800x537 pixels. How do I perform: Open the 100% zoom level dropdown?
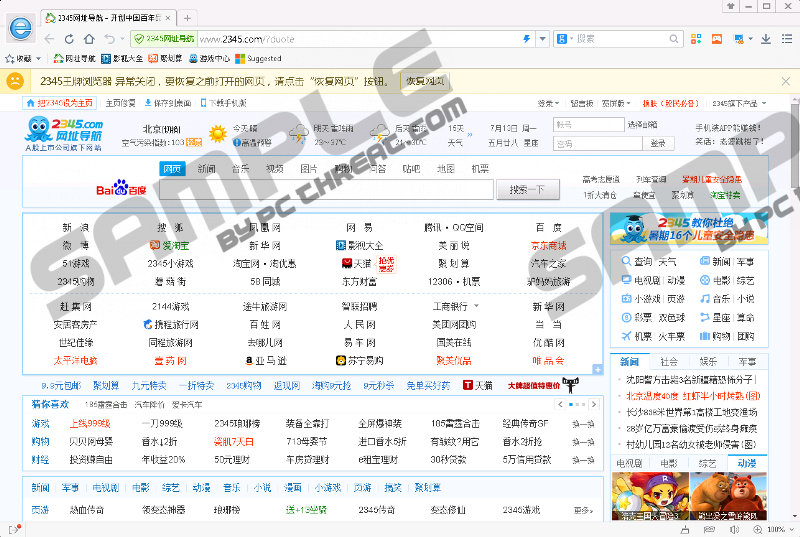point(792,529)
